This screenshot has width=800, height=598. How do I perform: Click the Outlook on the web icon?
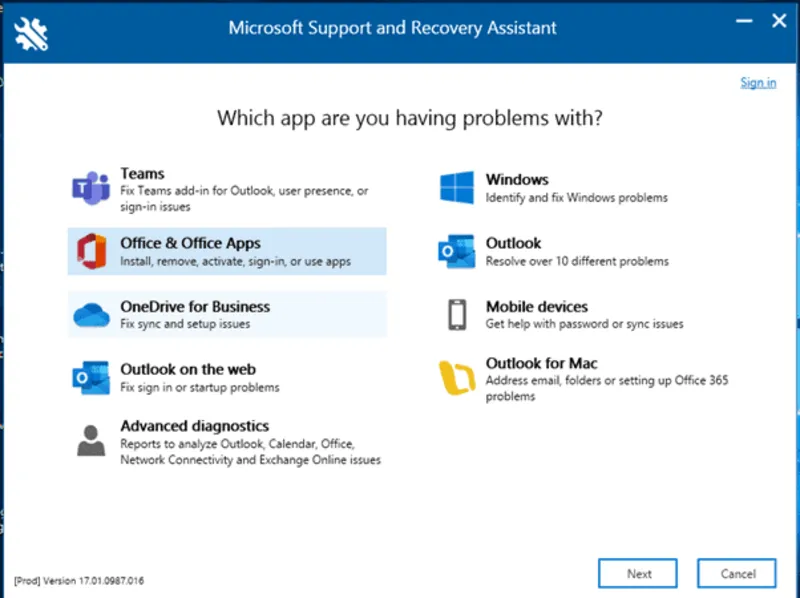91,377
